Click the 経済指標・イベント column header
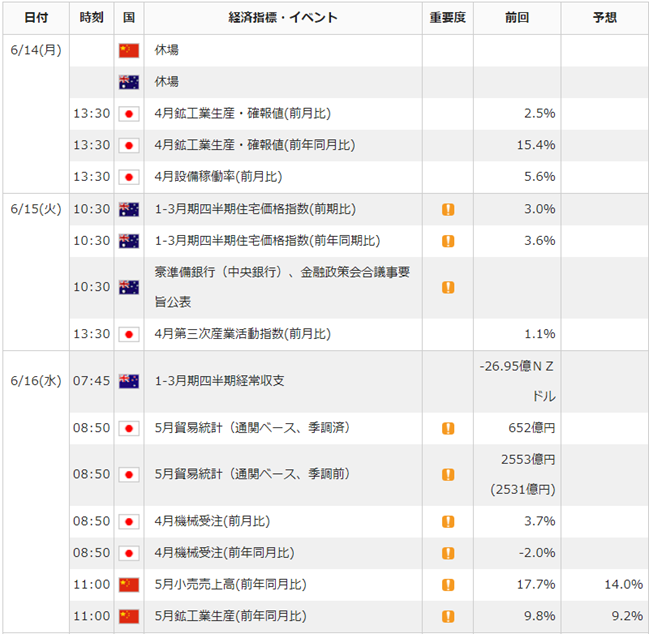Image resolution: width=649 pixels, height=634 pixels. [283, 18]
